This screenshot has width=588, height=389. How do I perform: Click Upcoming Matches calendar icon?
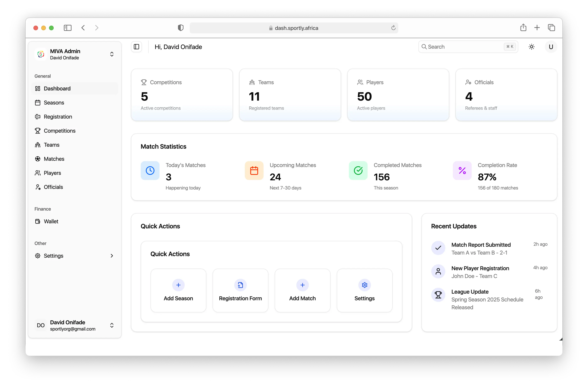click(x=254, y=171)
